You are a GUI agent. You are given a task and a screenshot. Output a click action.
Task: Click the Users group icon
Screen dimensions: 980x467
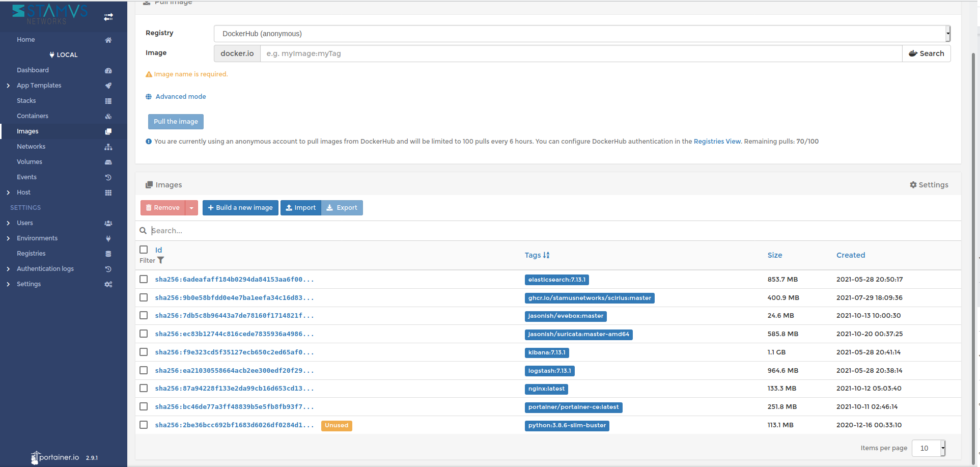tap(108, 223)
